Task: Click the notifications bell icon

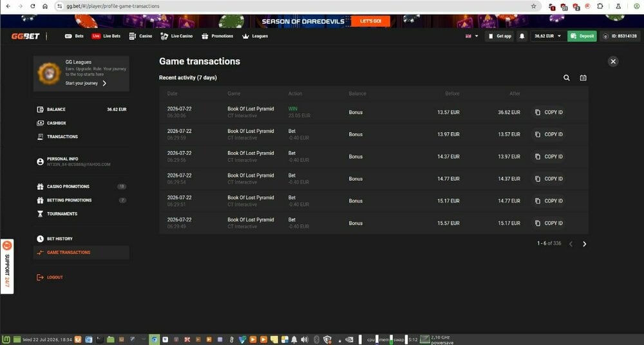Action: click(522, 36)
